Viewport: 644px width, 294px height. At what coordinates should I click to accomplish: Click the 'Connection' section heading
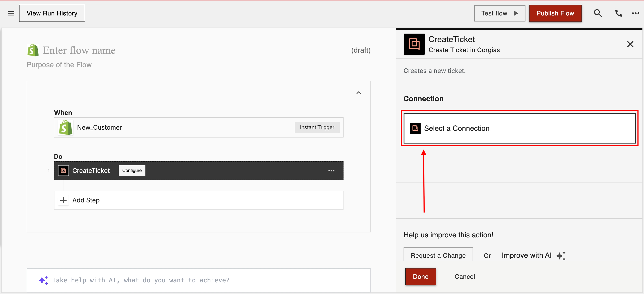pyautogui.click(x=424, y=99)
